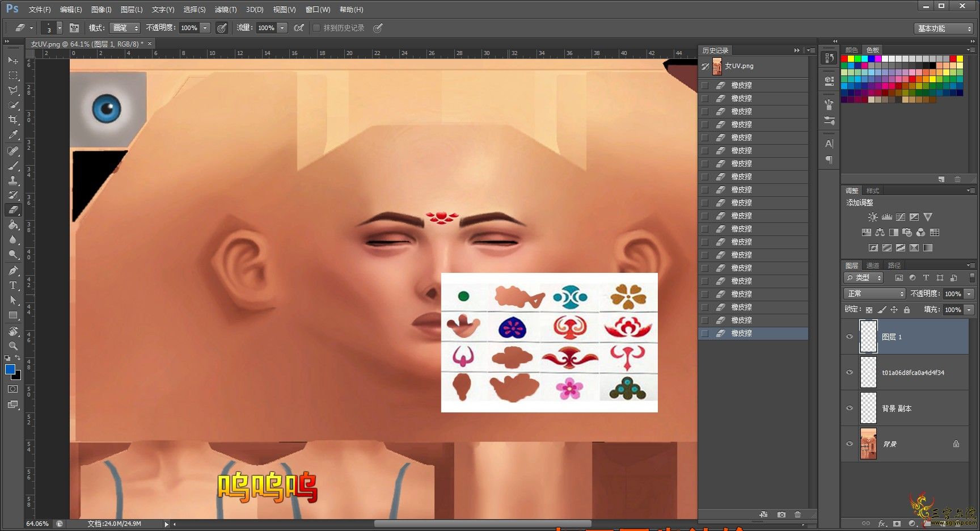
Task: Open the 窗口(W) menu
Action: [x=318, y=10]
